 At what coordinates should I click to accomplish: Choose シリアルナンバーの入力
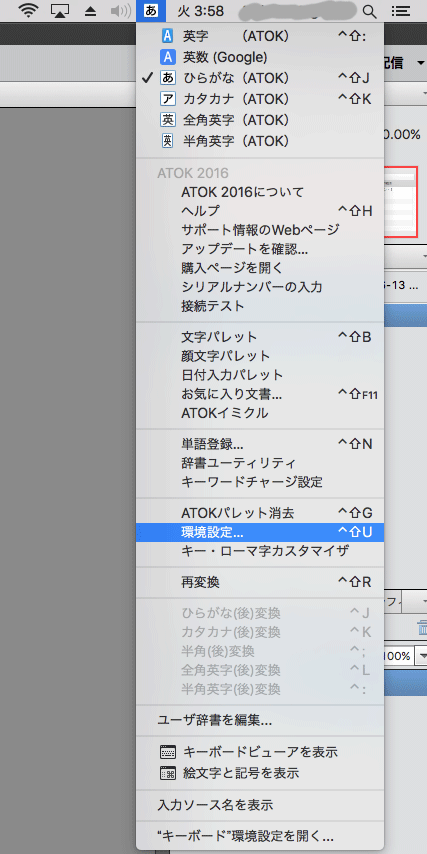260,286
